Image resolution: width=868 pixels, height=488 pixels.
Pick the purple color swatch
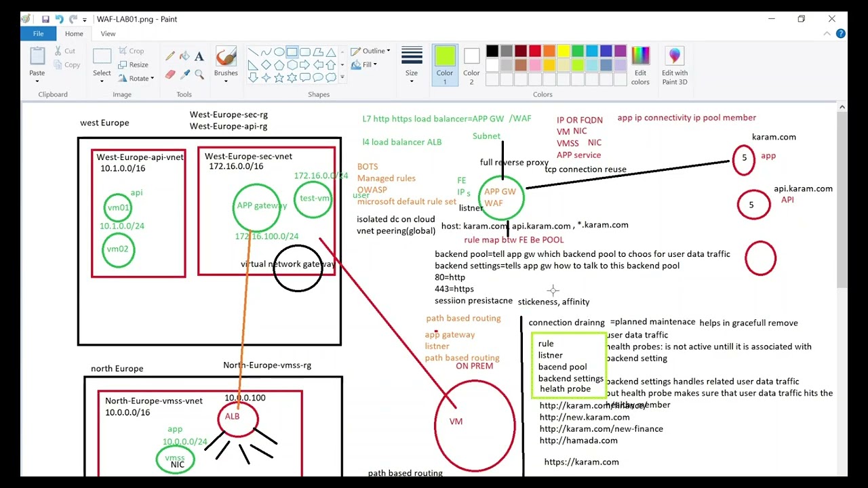coord(620,51)
